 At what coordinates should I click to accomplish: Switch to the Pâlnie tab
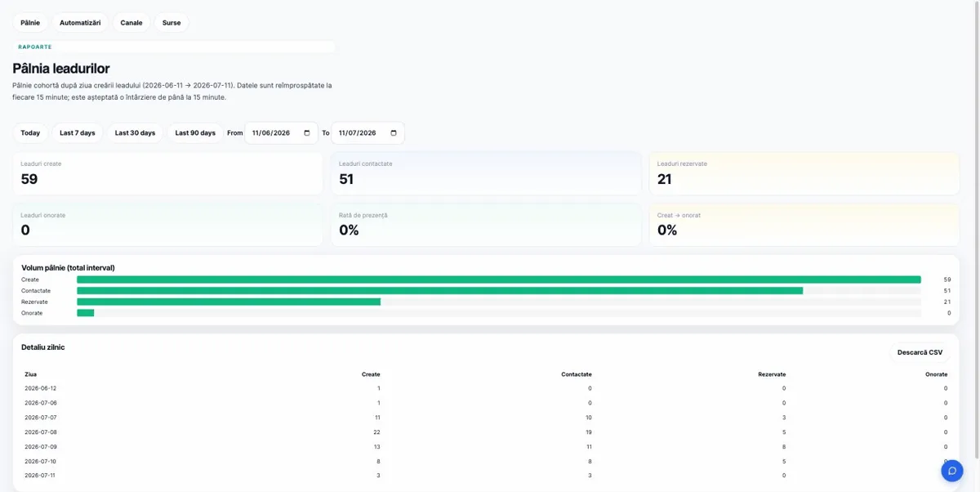(30, 23)
